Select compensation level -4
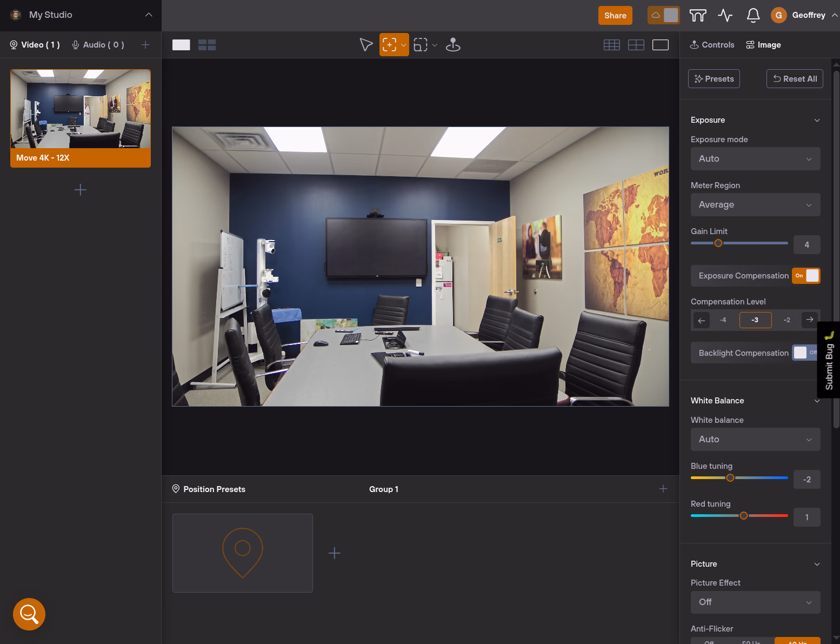 point(723,320)
